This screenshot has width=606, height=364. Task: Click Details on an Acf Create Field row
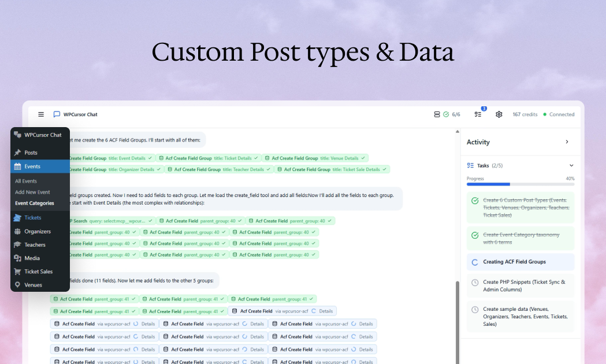point(147,324)
